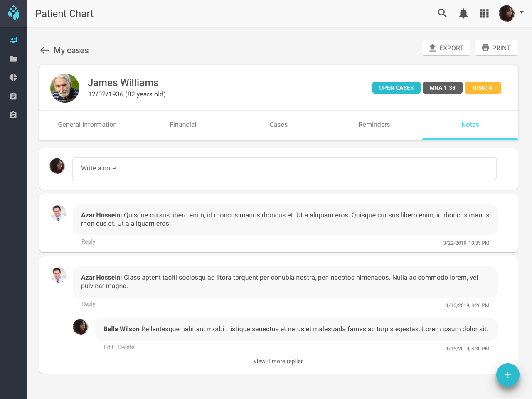Switch to the General Information tab
Image resolution: width=532 pixels, height=399 pixels.
[87, 125]
